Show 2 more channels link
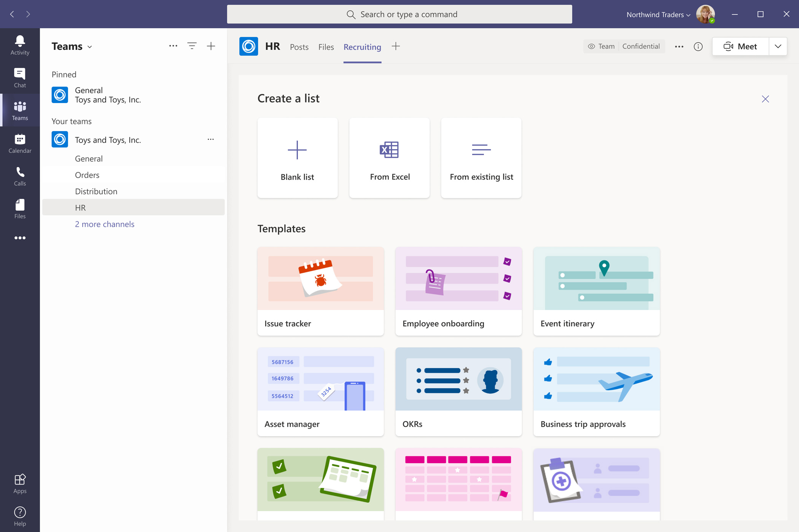Viewport: 799px width, 532px height. [105, 224]
